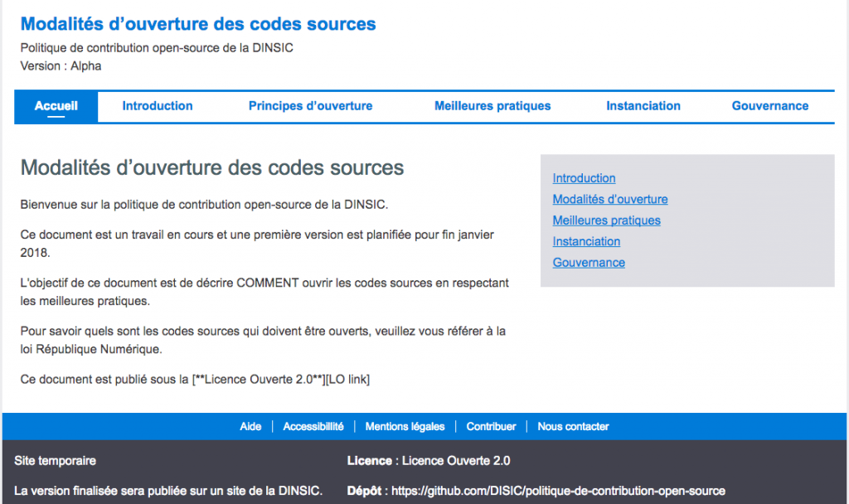This screenshot has height=504, width=849.
Task: Click the Contribuer footer link
Action: point(491,427)
